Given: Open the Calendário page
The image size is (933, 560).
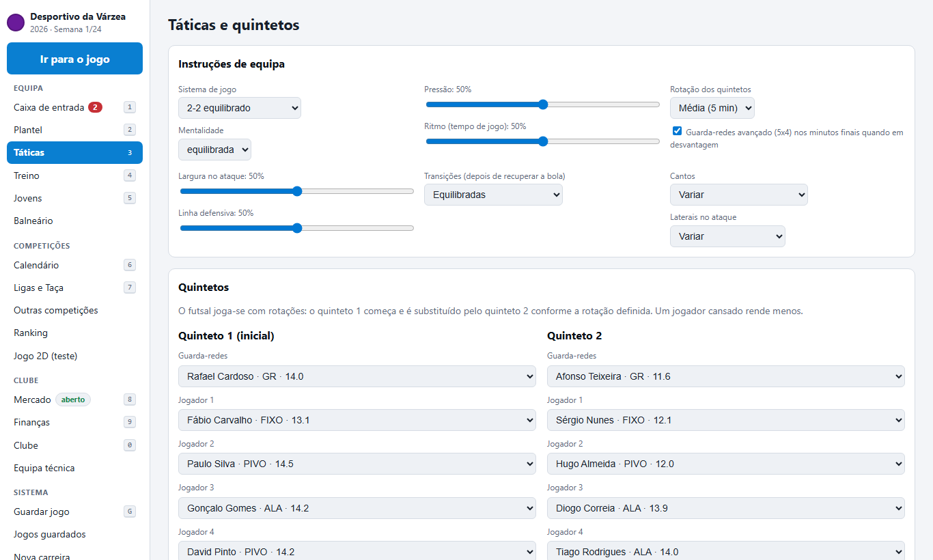Looking at the screenshot, I should coord(74,265).
